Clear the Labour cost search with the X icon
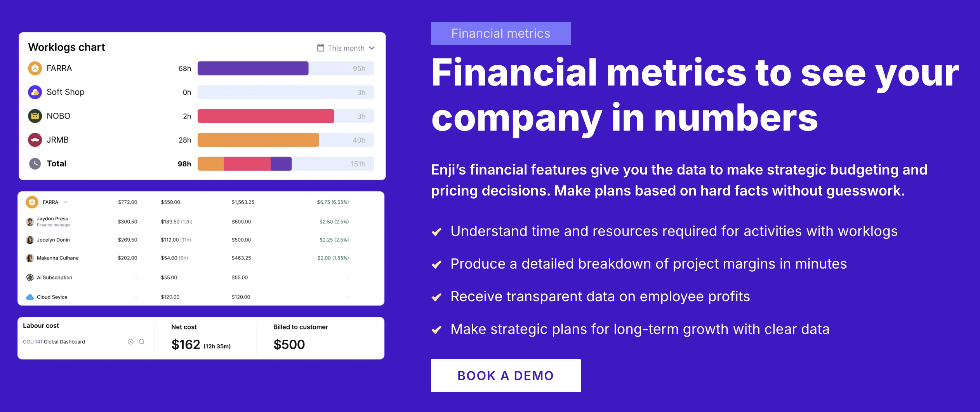This screenshot has width=980, height=412. click(x=130, y=342)
